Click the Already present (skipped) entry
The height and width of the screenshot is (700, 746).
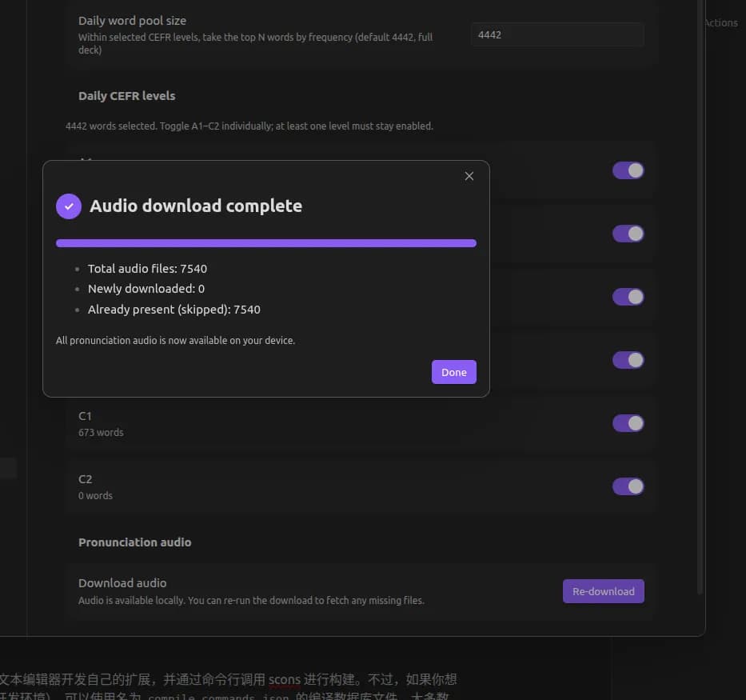click(x=174, y=310)
